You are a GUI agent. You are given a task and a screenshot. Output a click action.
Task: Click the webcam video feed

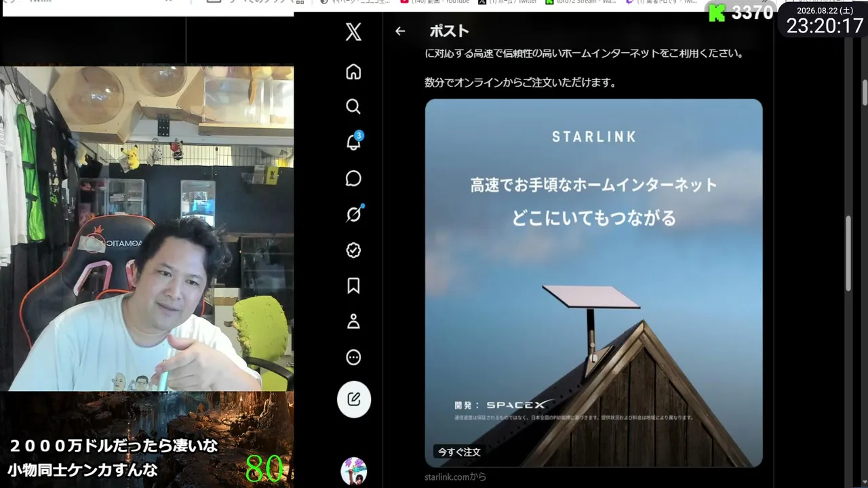pyautogui.click(x=146, y=228)
